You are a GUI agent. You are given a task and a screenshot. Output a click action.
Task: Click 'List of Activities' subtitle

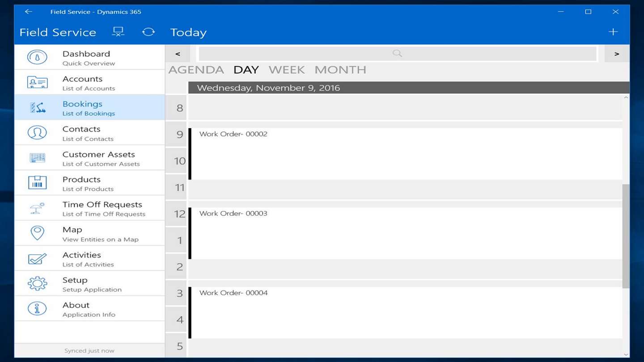pyautogui.click(x=88, y=265)
